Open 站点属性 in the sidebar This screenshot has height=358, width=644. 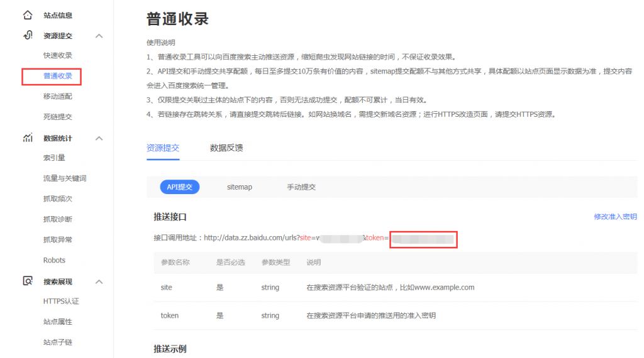coord(57,322)
